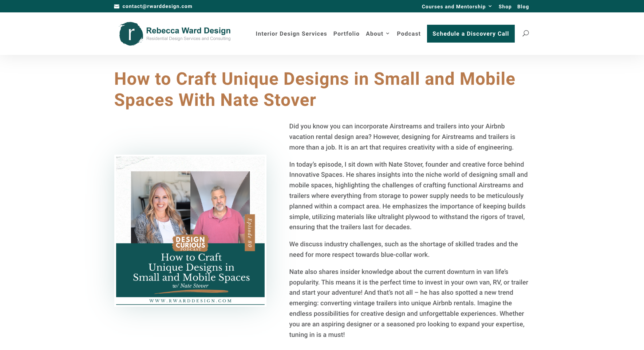
Task: Click "Residential Design Services and Consulting" tagline
Action: (x=188, y=39)
